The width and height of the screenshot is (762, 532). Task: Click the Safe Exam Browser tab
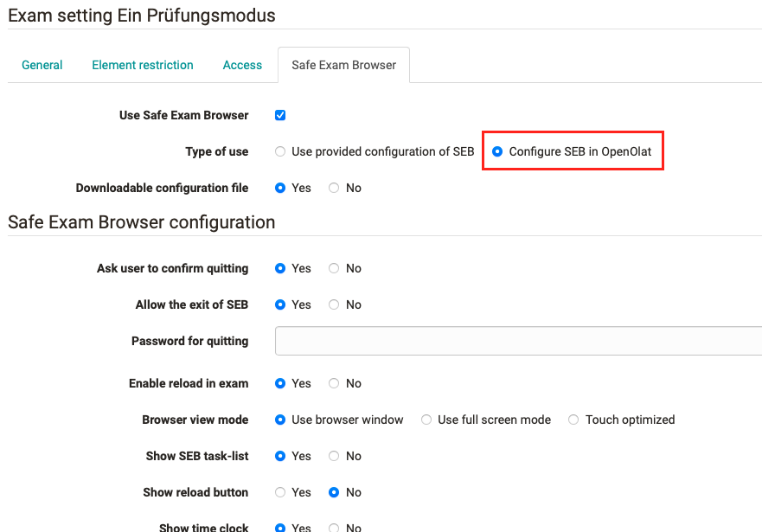tap(343, 65)
